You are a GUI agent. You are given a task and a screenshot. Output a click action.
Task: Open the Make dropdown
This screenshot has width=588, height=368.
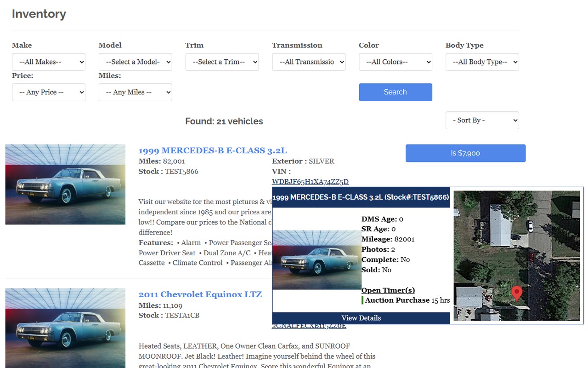click(49, 62)
